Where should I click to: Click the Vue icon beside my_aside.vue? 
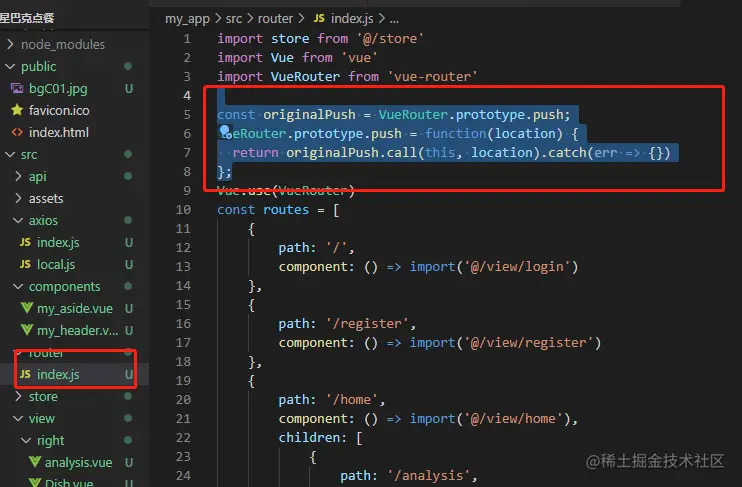click(27, 308)
